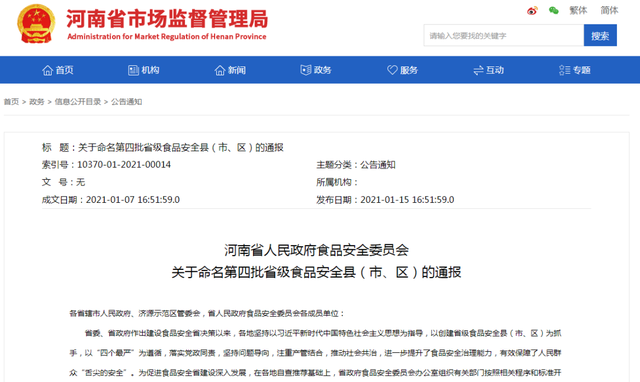Switch to 繁体 traditional Chinese
This screenshot has width=640, height=382.
click(578, 11)
